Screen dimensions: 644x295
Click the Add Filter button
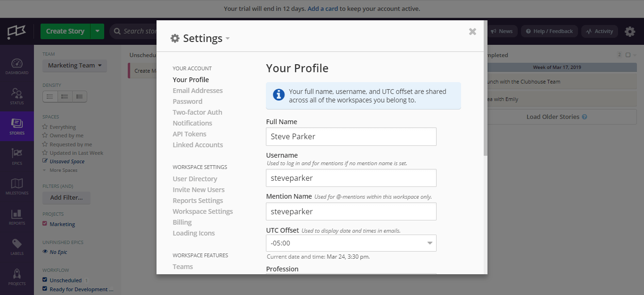click(x=66, y=198)
